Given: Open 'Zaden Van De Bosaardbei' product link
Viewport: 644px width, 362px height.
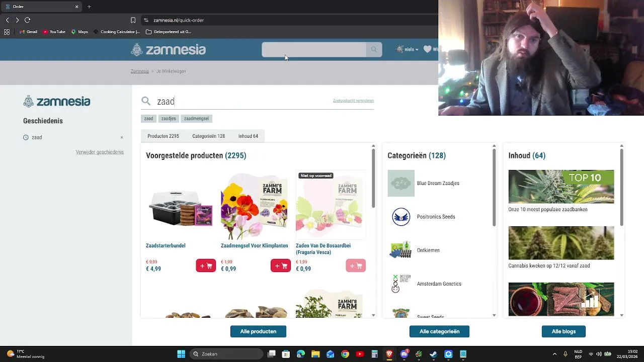Looking at the screenshot, I should tap(323, 249).
